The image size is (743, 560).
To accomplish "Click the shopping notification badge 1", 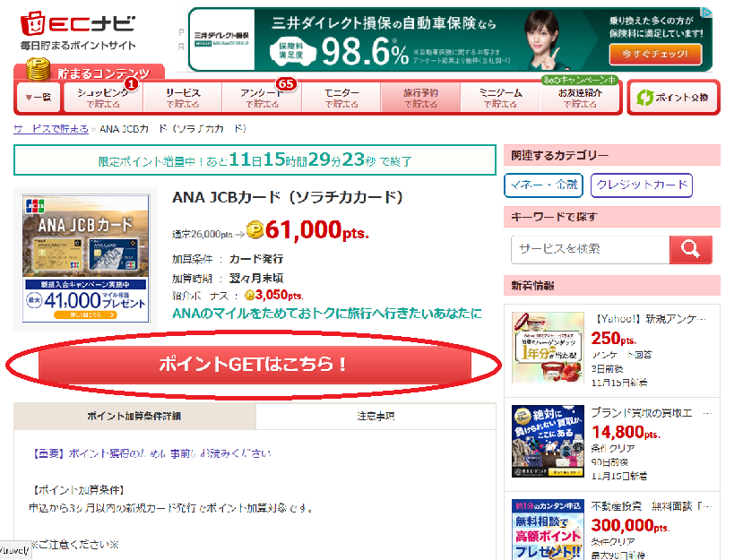I will (131, 84).
